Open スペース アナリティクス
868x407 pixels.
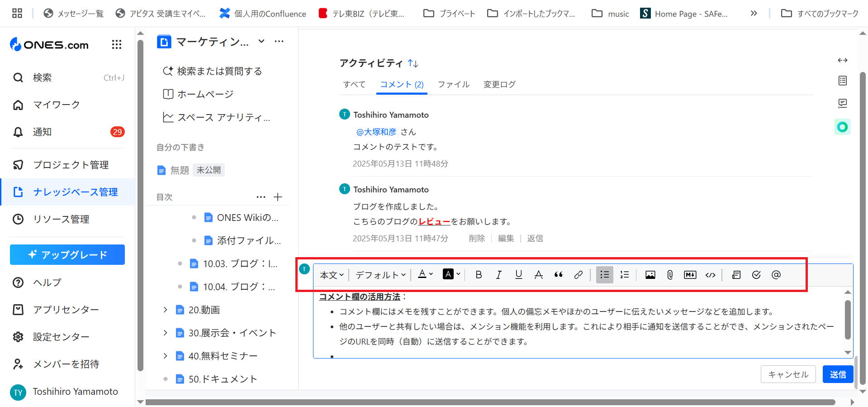tap(217, 117)
